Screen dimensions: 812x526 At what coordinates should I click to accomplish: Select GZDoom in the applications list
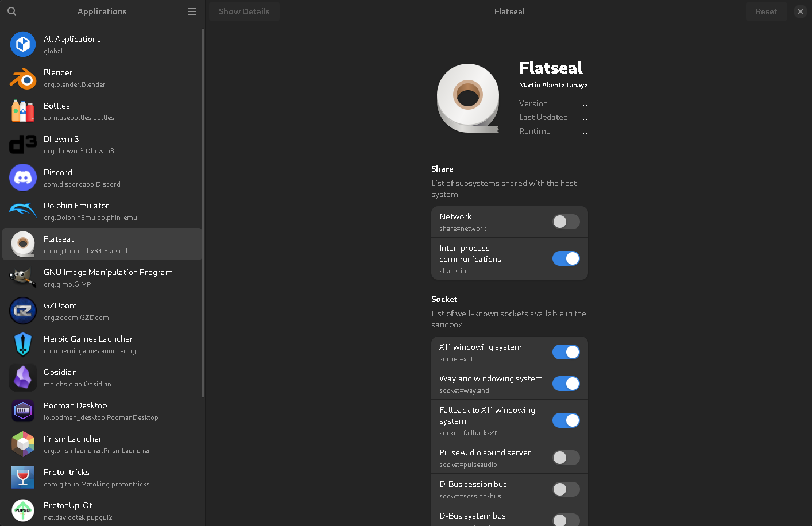click(x=102, y=311)
